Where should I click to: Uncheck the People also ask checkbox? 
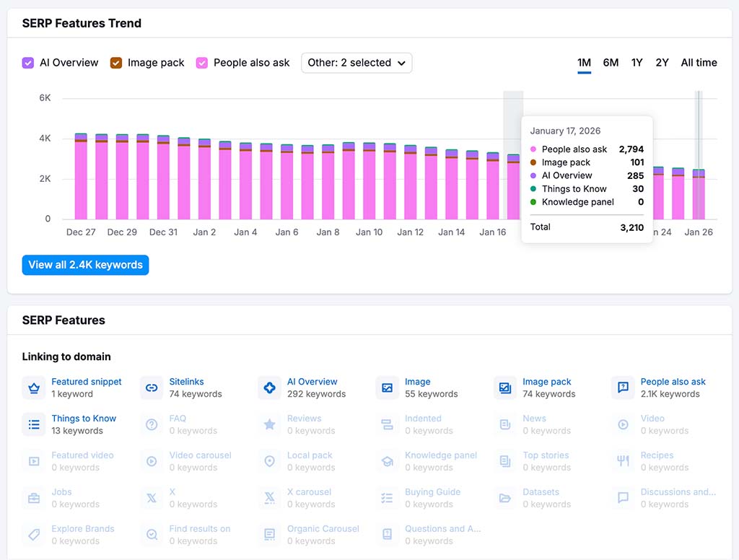[x=201, y=63]
